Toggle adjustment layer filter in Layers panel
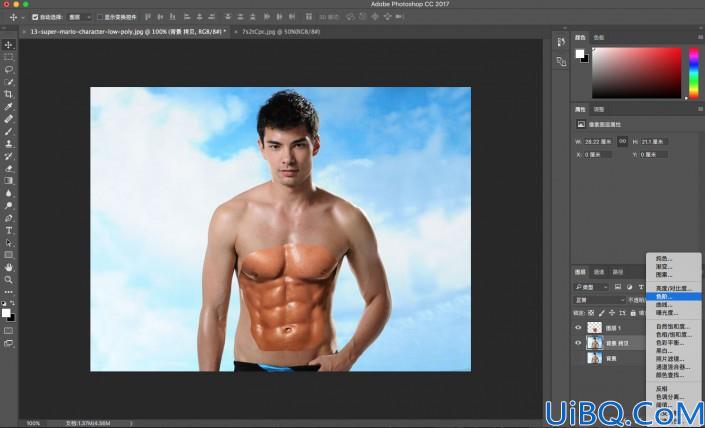Screen dimensions: 705x428 [x=629, y=287]
